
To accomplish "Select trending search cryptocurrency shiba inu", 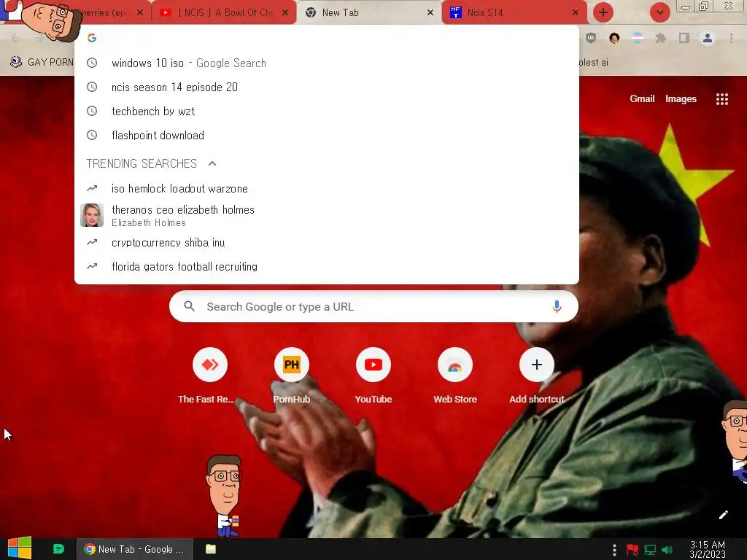I will (x=327, y=242).
